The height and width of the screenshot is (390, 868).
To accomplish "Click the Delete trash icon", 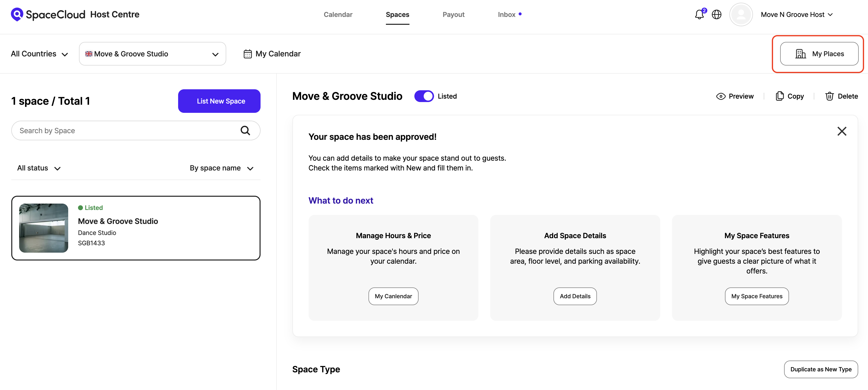I will coord(829,96).
